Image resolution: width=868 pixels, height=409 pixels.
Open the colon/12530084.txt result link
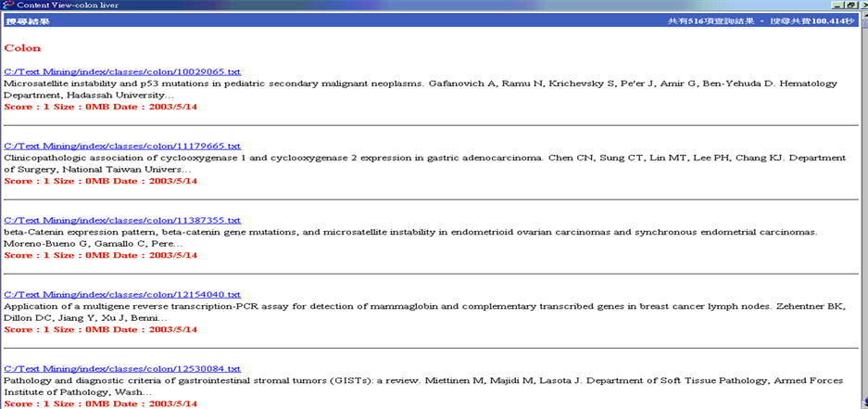click(x=122, y=369)
